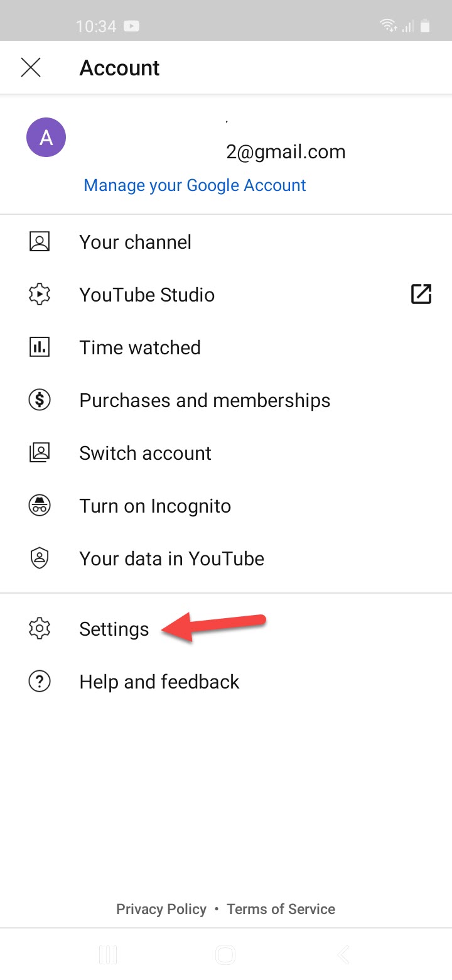Select Purchases and memberships
The width and height of the screenshot is (452, 980).
pyautogui.click(x=205, y=400)
